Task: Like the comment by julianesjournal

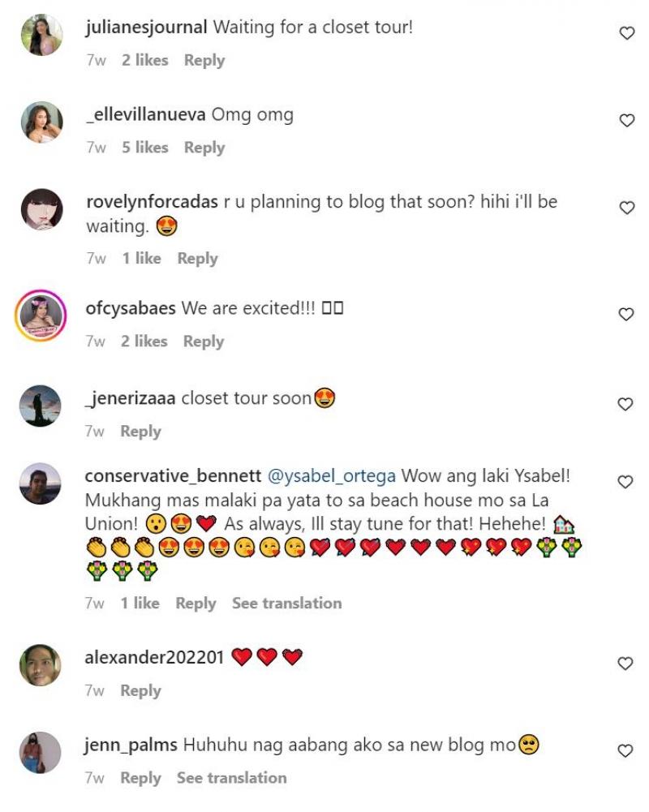Action: click(x=626, y=33)
